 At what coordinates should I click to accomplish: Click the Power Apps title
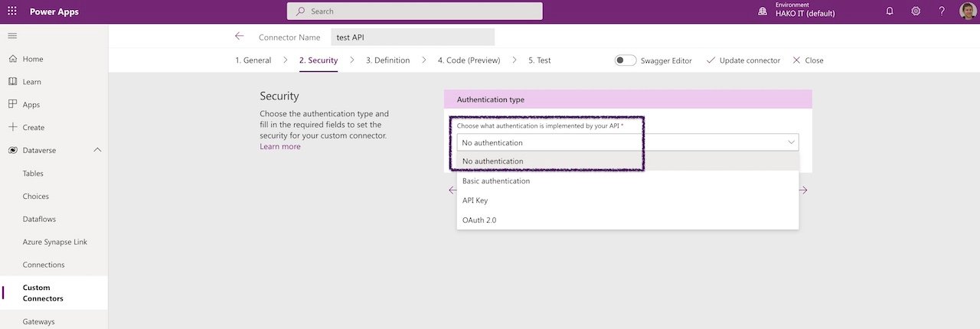click(x=54, y=11)
